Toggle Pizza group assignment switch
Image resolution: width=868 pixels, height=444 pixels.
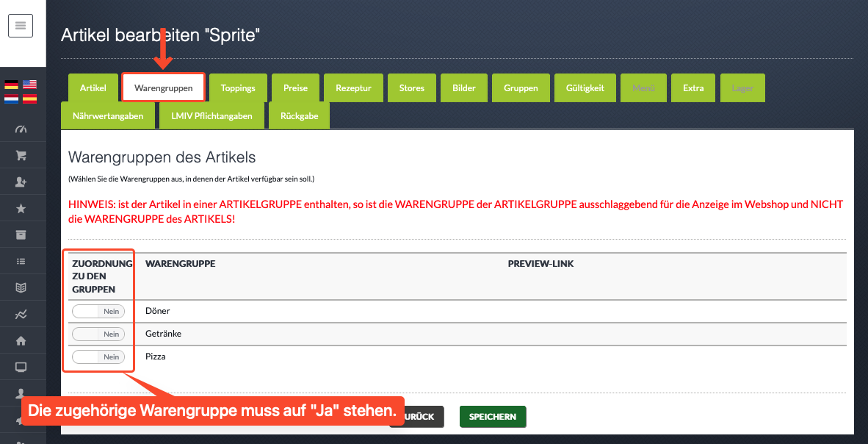[x=98, y=357]
